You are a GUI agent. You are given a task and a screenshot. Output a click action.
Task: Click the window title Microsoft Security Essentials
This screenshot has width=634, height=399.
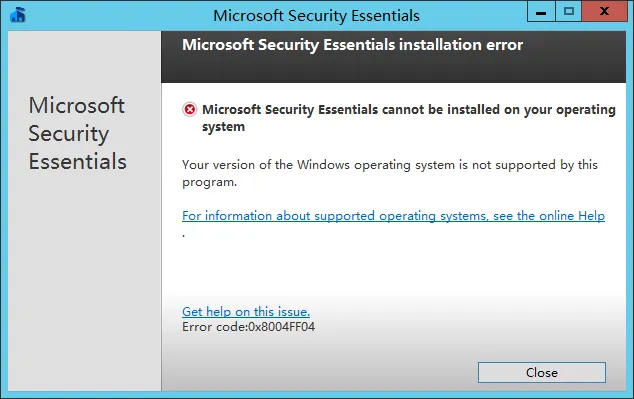(316, 16)
